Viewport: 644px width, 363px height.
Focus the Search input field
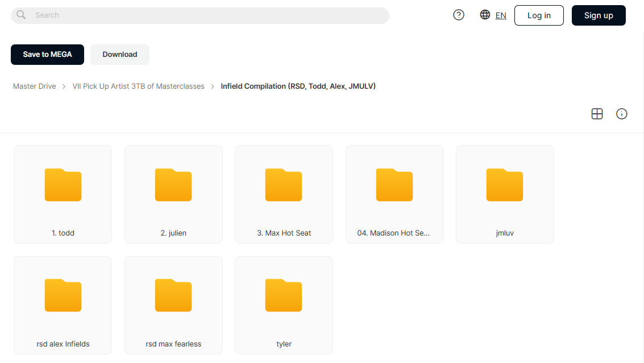coord(200,15)
